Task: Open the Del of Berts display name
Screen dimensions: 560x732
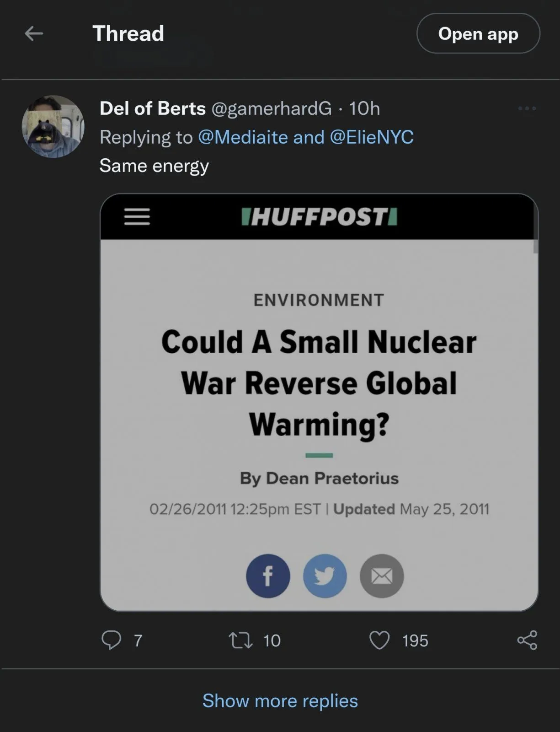Action: (x=153, y=108)
